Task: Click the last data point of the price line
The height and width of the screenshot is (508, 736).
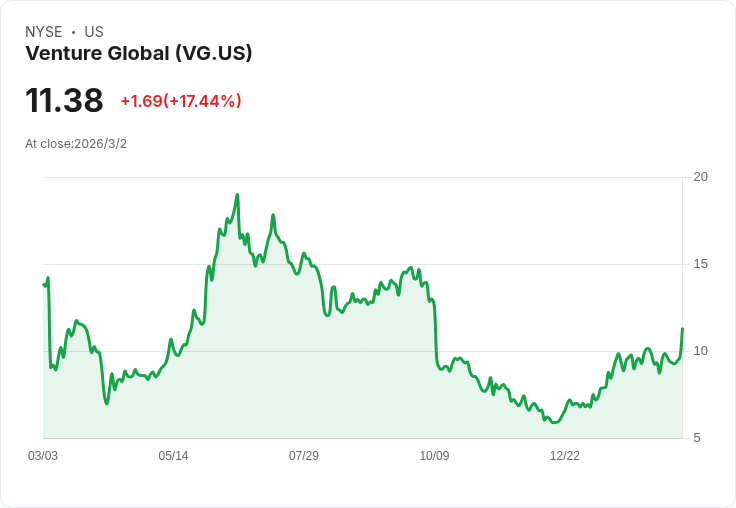Action: click(x=682, y=329)
